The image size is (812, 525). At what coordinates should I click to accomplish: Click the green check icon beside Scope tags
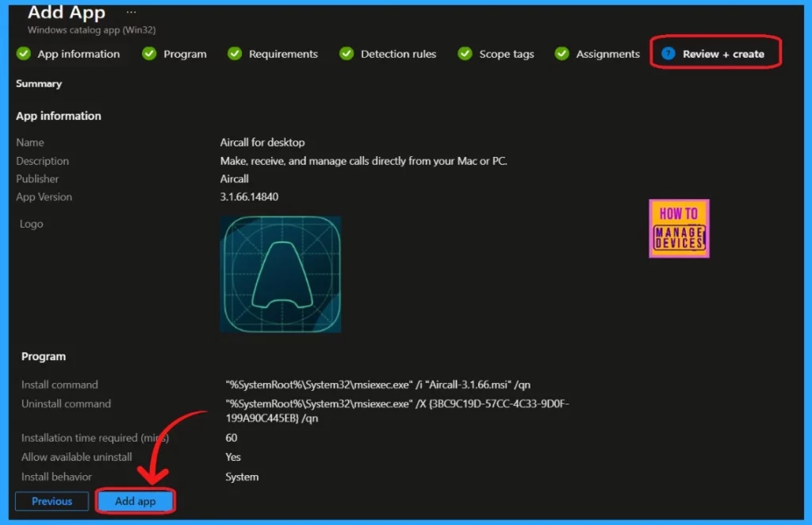point(465,53)
